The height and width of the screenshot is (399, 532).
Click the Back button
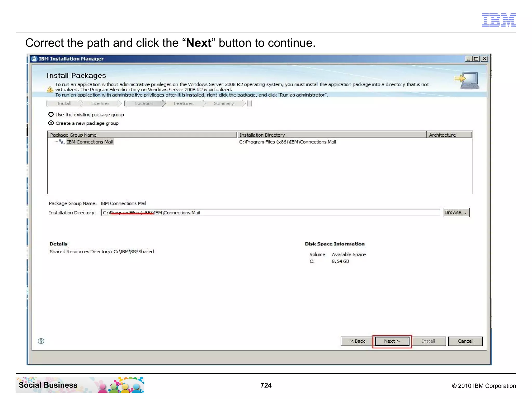click(357, 341)
